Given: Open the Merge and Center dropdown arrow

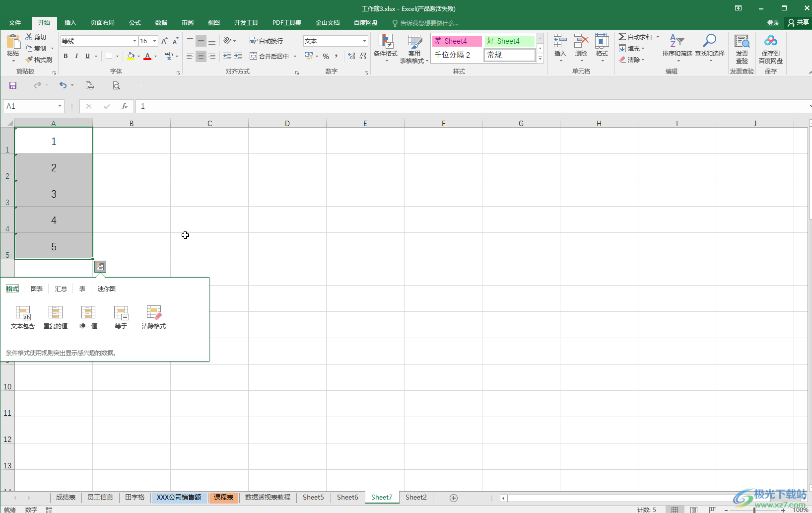Looking at the screenshot, I should click(x=295, y=56).
